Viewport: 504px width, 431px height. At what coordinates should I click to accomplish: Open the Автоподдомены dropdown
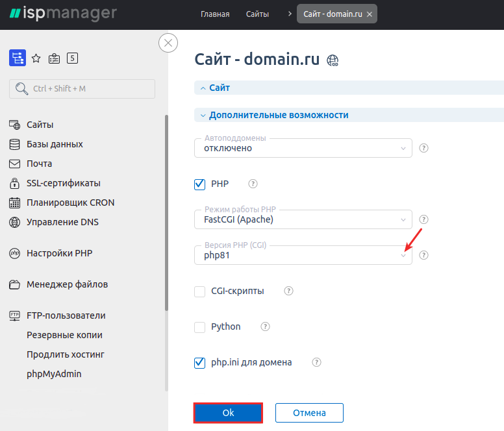[303, 148]
